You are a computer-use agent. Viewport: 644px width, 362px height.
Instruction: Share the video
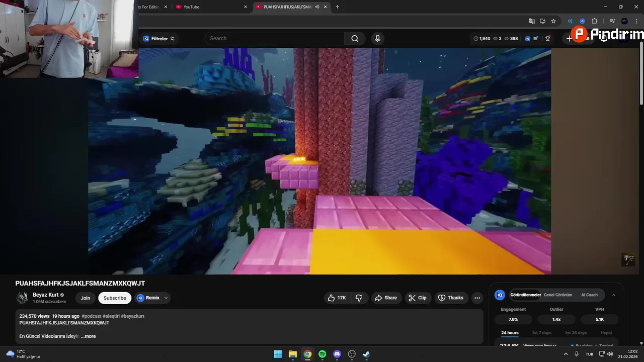coord(386,298)
